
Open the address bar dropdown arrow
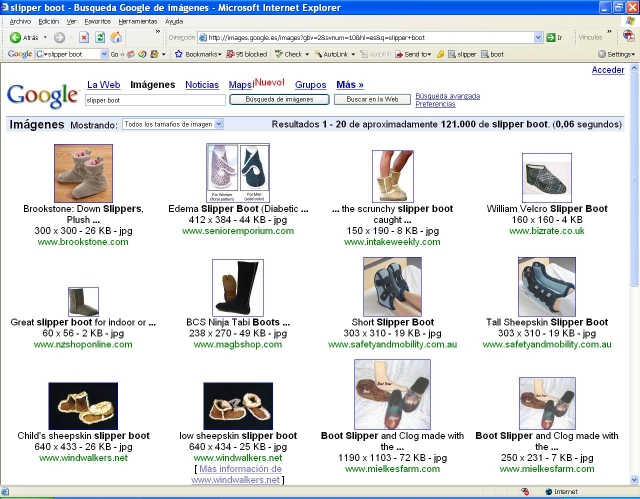pyautogui.click(x=538, y=38)
